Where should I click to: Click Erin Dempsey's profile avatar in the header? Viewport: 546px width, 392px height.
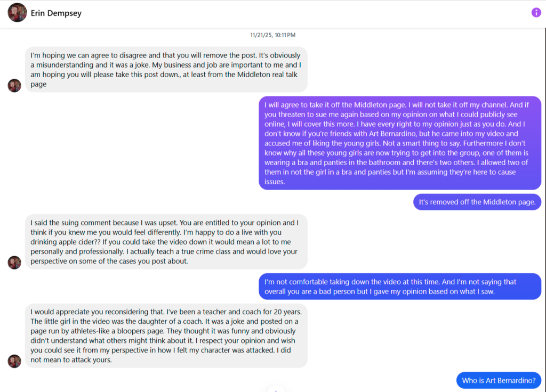tap(17, 12)
